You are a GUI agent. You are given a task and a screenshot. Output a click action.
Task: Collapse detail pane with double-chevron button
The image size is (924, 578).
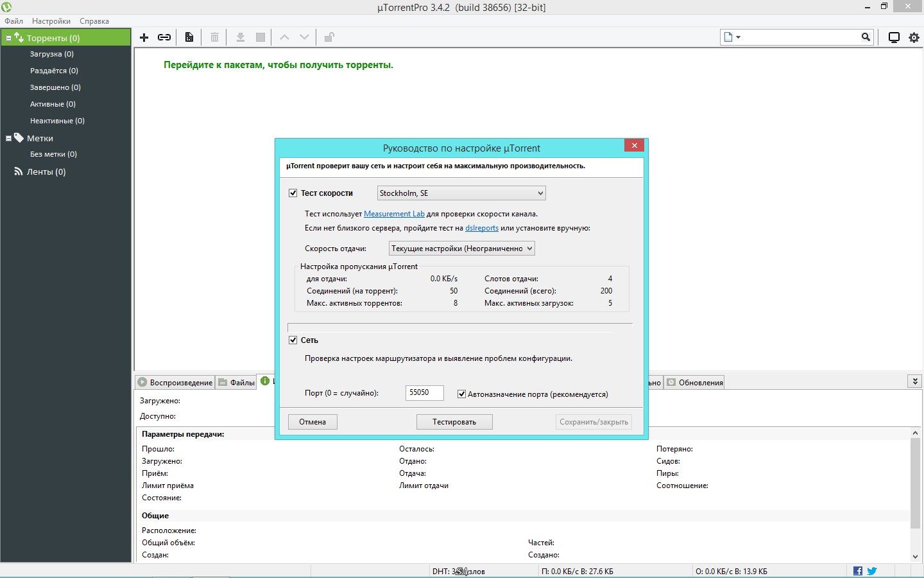[915, 381]
